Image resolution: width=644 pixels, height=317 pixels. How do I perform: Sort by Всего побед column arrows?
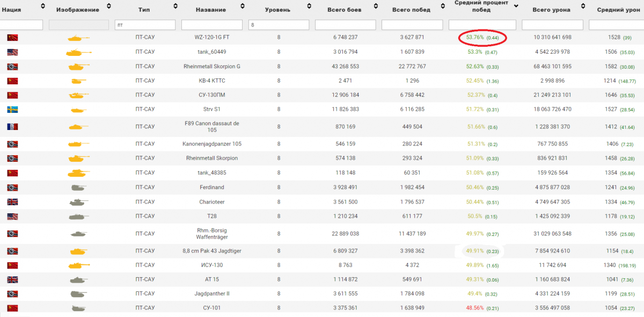point(442,6)
